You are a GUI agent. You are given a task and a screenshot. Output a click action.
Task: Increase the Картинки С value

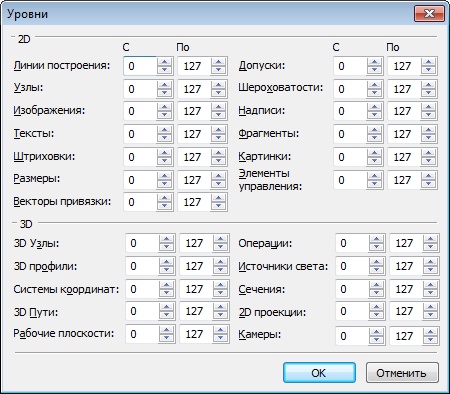pyautogui.click(x=374, y=153)
